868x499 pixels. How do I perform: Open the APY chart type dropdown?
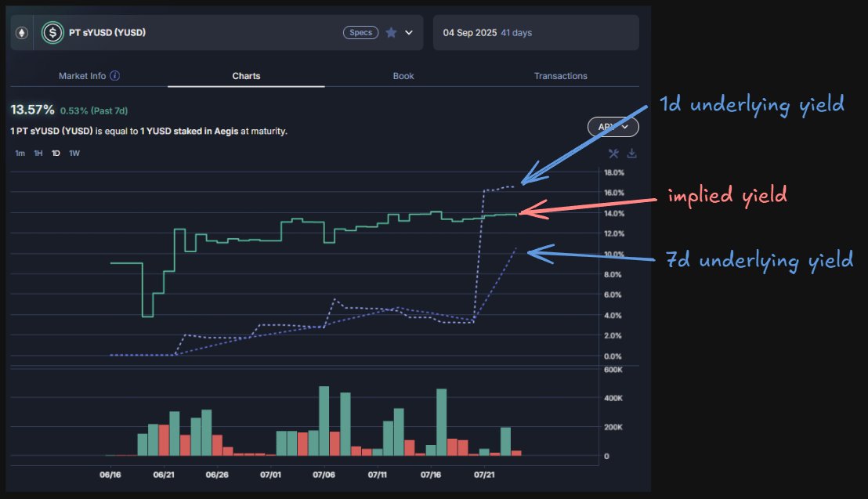[x=613, y=127]
